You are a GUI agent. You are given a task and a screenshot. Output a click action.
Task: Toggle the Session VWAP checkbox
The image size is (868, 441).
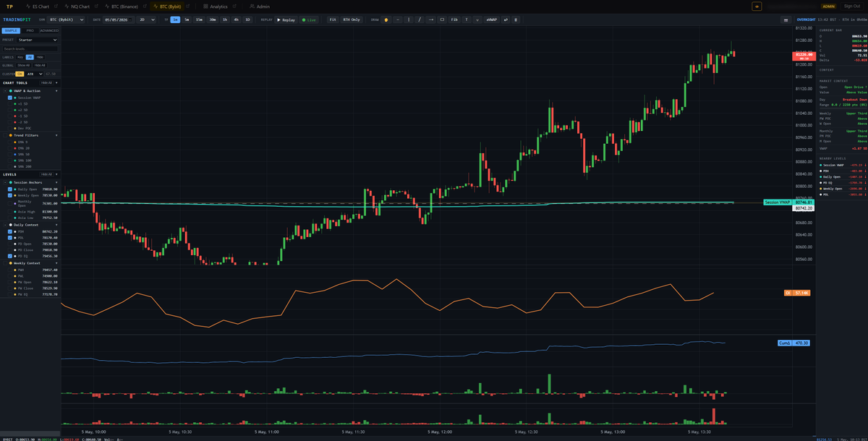10,98
